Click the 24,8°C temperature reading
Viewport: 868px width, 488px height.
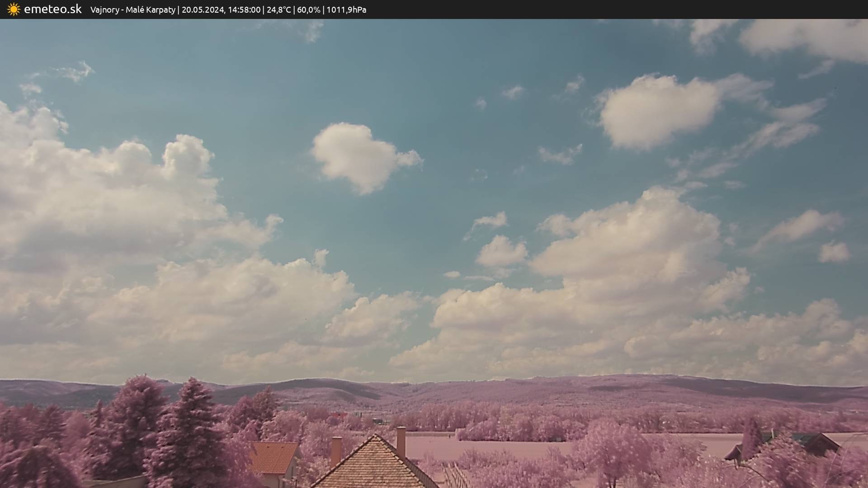(x=278, y=10)
